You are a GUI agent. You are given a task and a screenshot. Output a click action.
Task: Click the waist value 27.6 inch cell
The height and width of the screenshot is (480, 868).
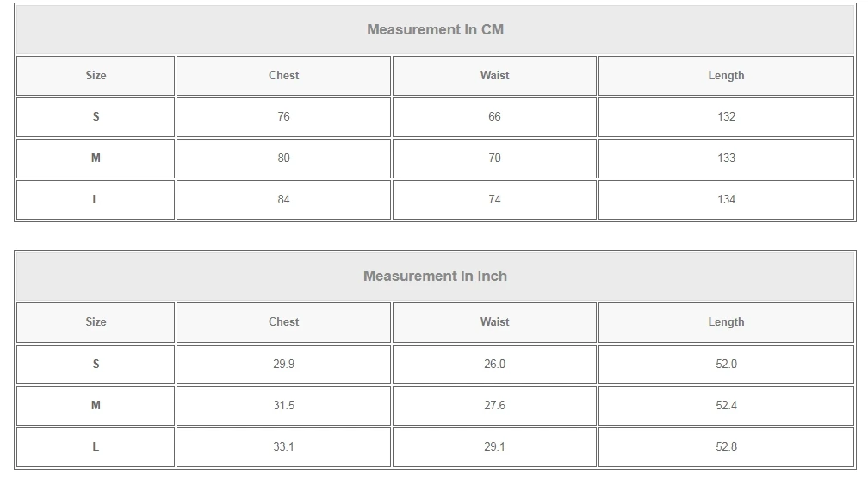click(x=494, y=406)
